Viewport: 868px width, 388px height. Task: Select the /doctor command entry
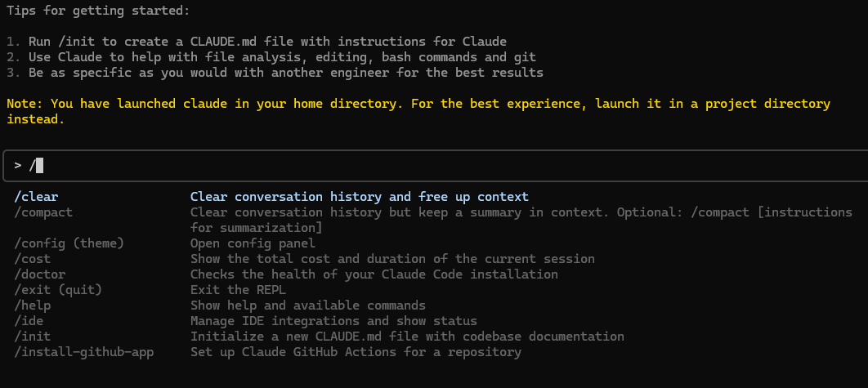point(40,274)
